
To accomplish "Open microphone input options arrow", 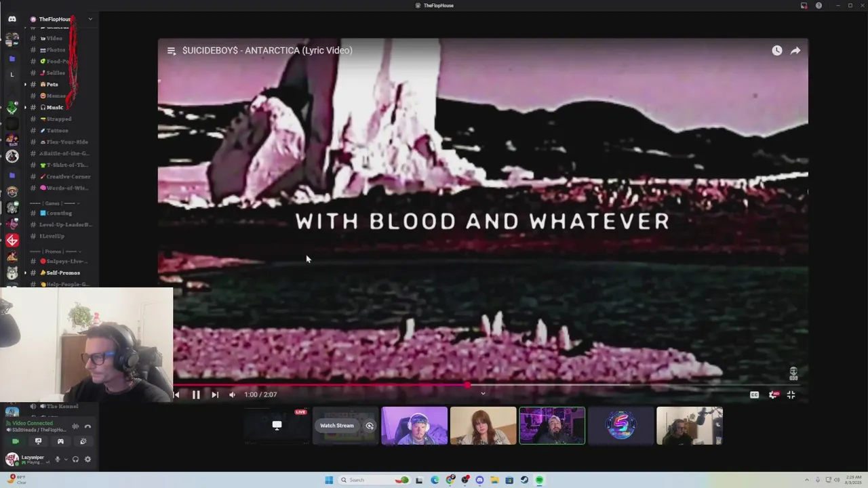I will click(66, 460).
